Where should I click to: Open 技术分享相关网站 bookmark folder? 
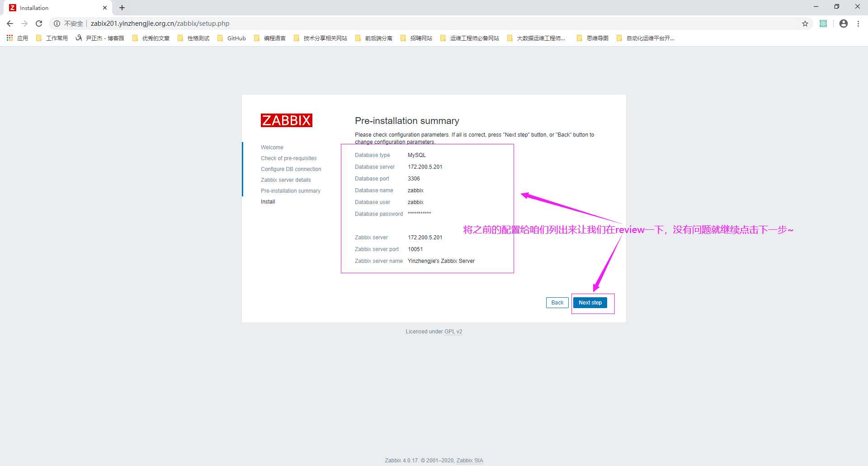pyautogui.click(x=321, y=38)
